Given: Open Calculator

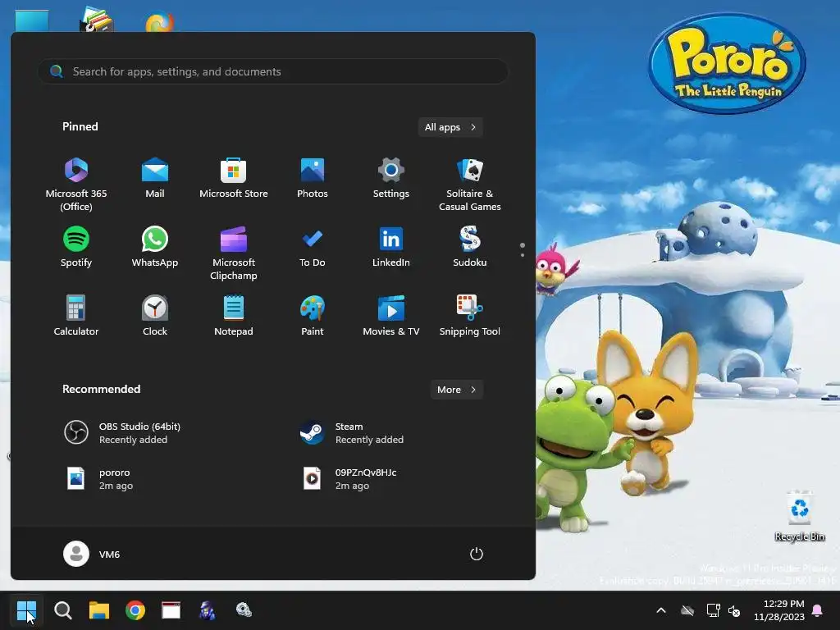Looking at the screenshot, I should click(76, 316).
